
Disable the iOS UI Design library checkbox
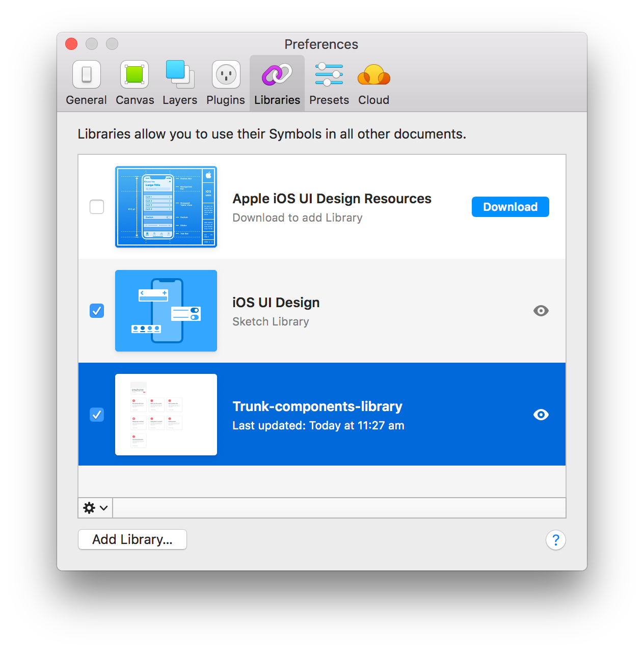coord(97,311)
